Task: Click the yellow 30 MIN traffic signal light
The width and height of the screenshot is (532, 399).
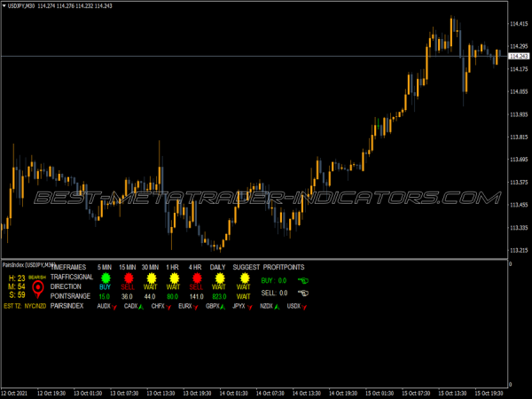Action: (152, 278)
